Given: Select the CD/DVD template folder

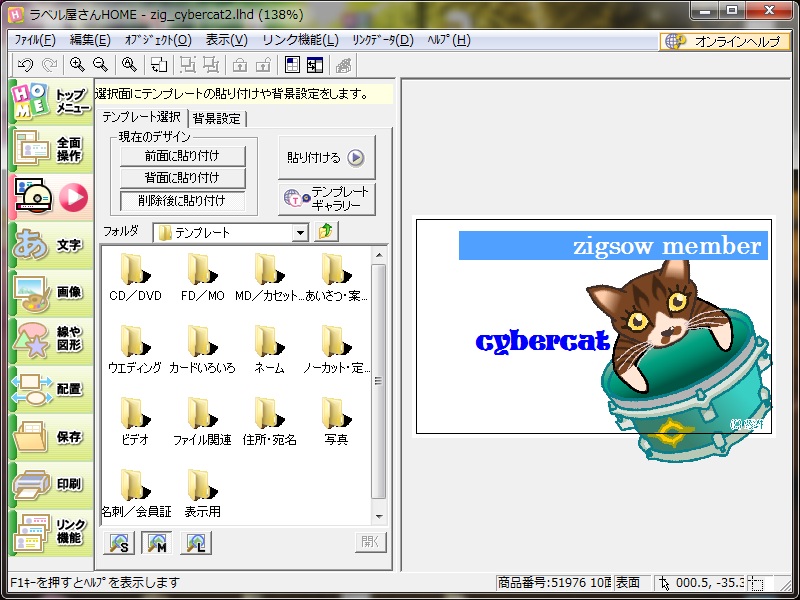Looking at the screenshot, I should click(x=135, y=278).
